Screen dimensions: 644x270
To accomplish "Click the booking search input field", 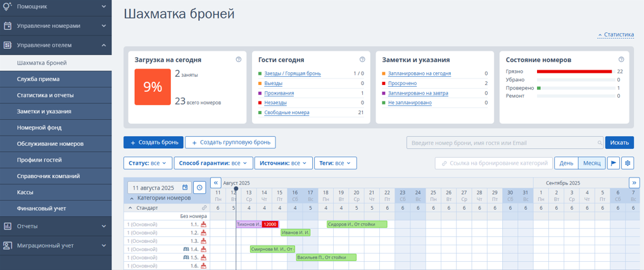I will click(505, 143).
